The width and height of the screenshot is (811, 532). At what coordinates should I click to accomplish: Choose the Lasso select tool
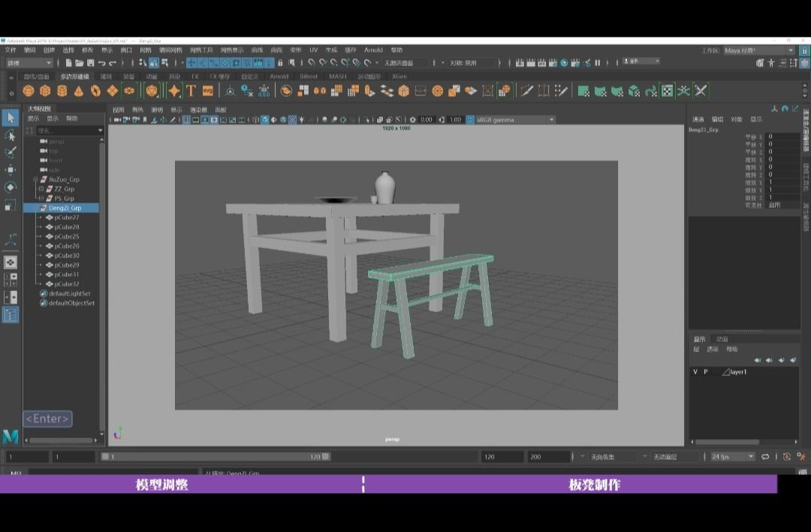(x=11, y=135)
